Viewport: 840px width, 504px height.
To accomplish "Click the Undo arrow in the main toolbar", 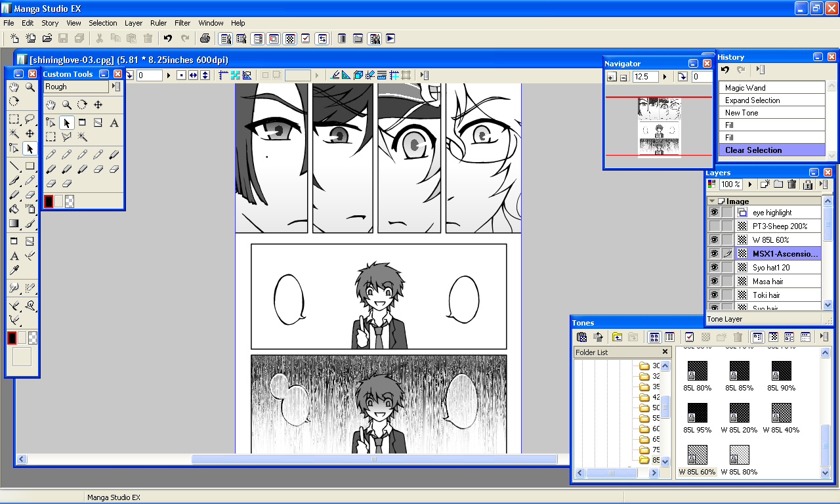I will (x=168, y=39).
